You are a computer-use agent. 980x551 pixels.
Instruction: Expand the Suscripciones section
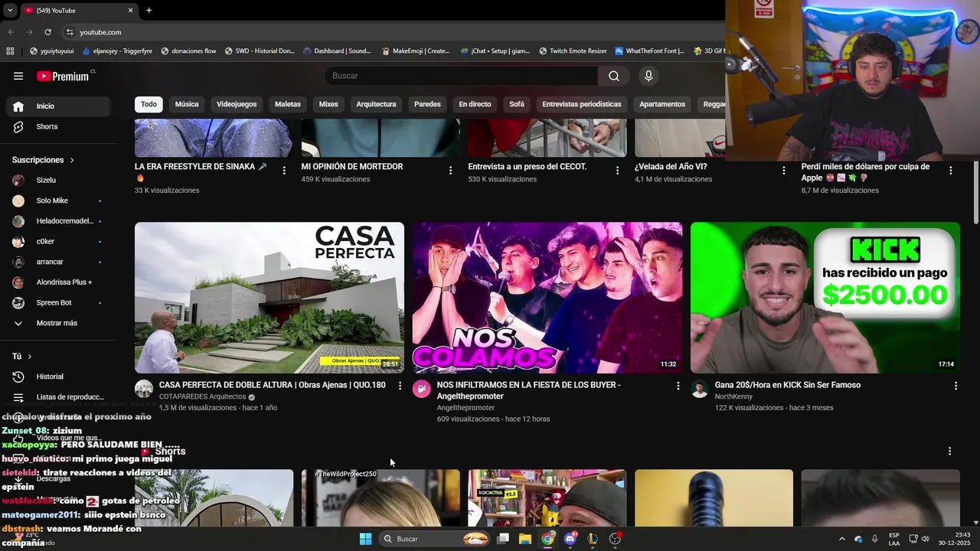point(43,160)
